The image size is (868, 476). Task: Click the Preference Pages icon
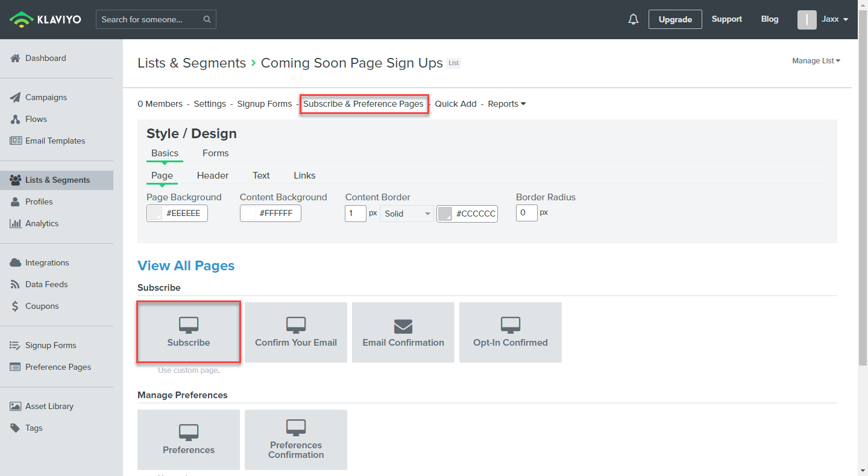16,367
